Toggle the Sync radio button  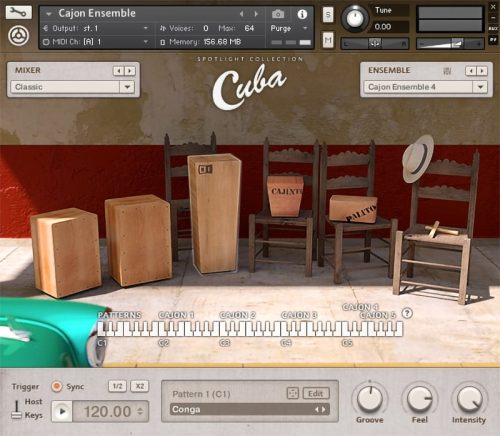(57, 386)
